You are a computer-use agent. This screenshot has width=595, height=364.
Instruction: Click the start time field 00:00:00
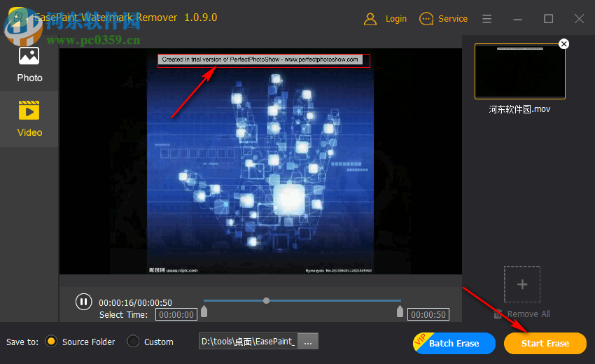[x=176, y=315]
